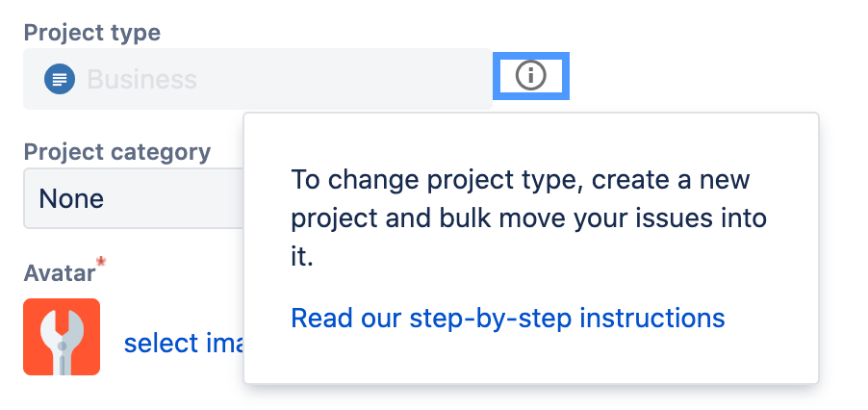Click the white wrench graphic inside avatar
Viewport: 868px width, 410px height.
coord(62,342)
